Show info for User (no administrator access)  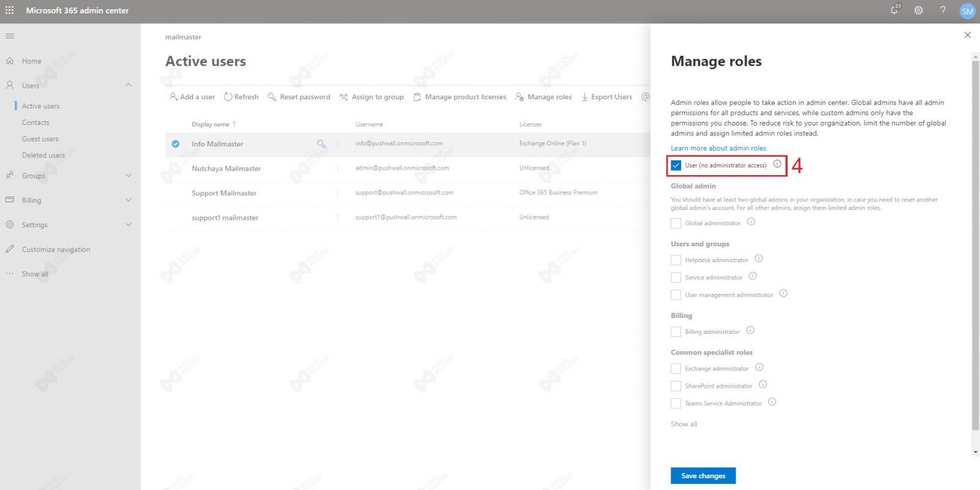pyautogui.click(x=777, y=164)
